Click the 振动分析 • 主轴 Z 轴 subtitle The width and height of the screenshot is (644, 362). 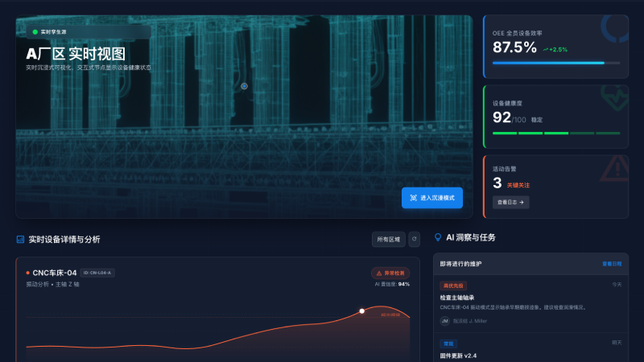[52, 284]
